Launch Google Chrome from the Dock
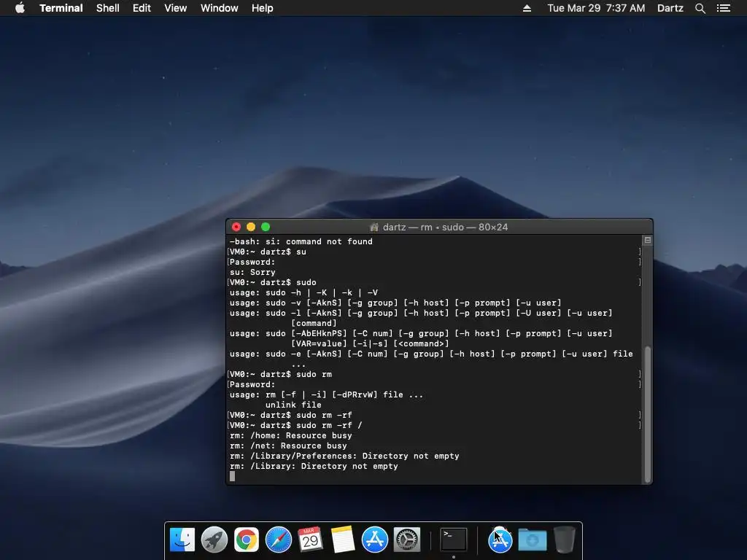This screenshot has height=560, width=747. (x=247, y=540)
